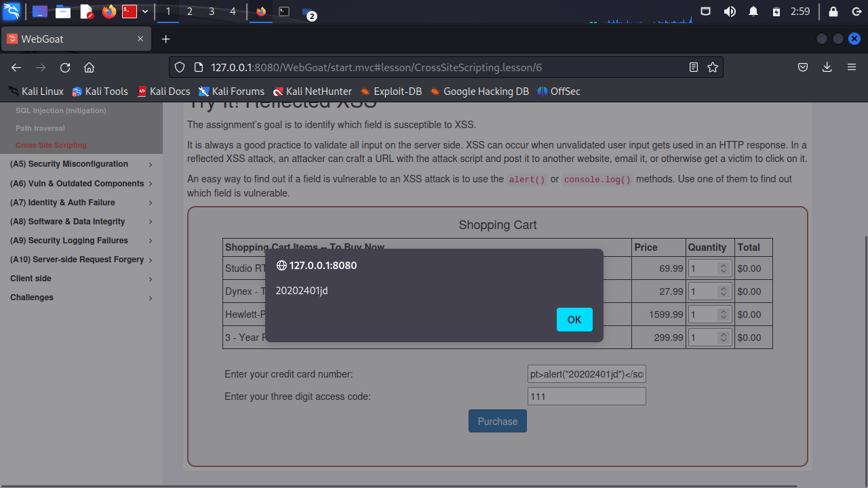This screenshot has width=868, height=488.
Task: Expand (A9) Security Logging Failures
Action: pyautogui.click(x=81, y=241)
